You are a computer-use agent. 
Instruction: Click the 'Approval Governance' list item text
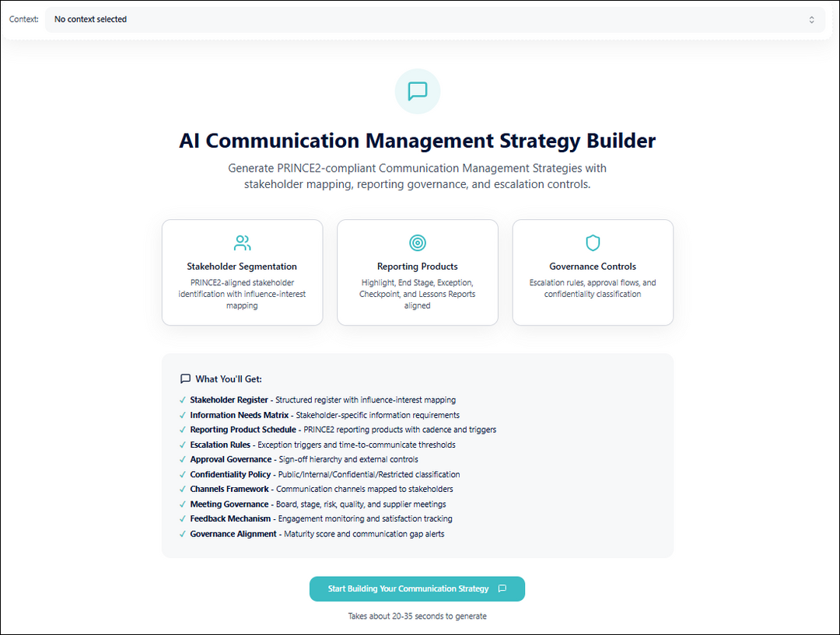[x=304, y=459]
